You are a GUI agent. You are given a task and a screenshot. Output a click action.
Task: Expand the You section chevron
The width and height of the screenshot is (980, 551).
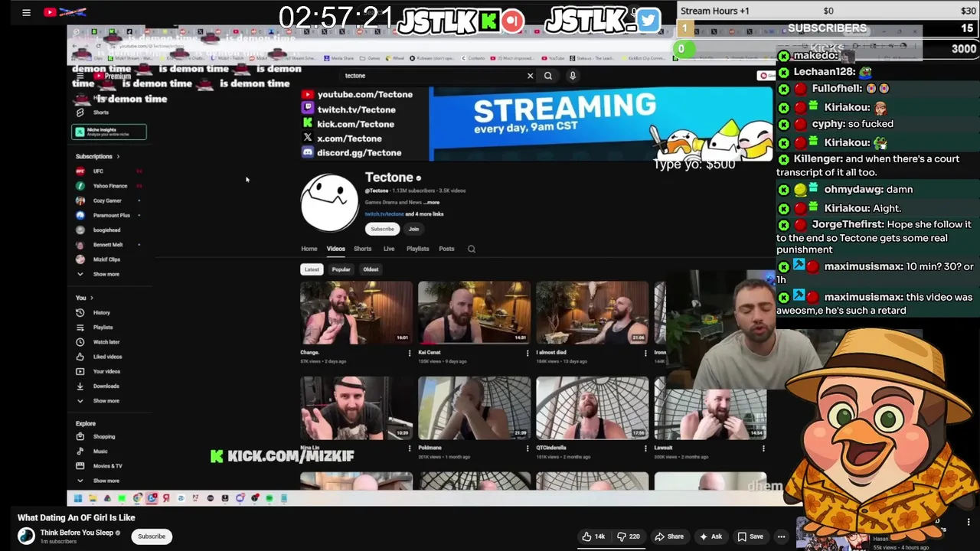pos(91,298)
